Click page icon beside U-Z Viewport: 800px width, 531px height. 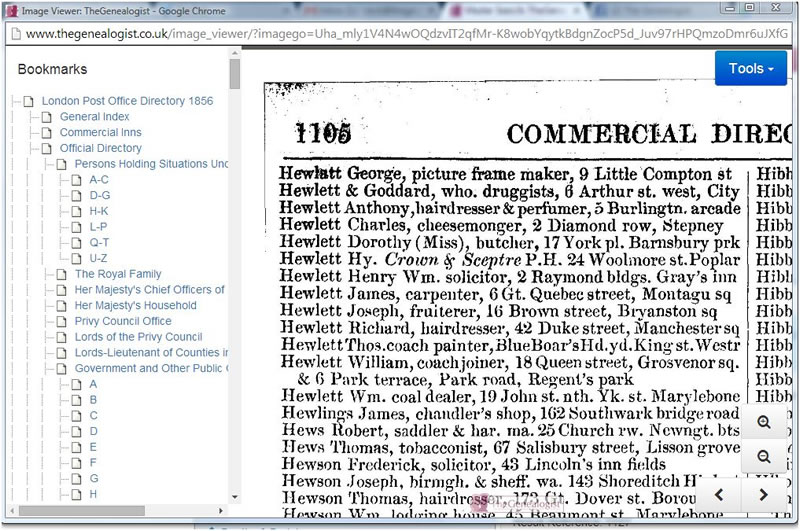76,259
